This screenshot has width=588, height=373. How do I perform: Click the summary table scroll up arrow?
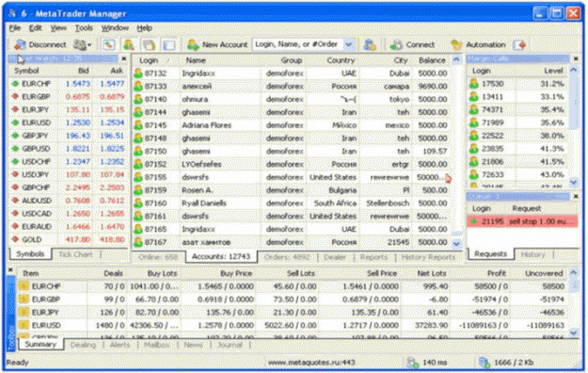click(574, 273)
